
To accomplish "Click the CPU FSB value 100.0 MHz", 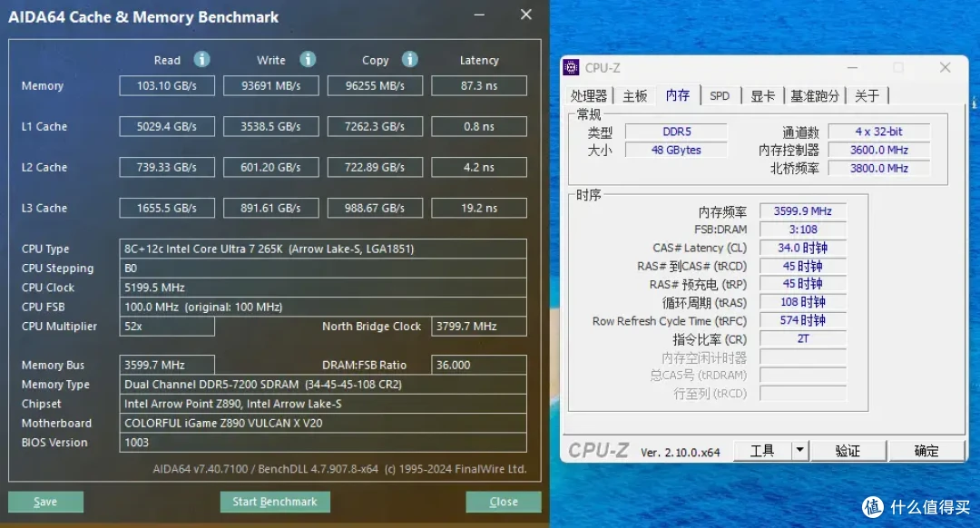I will tap(323, 307).
